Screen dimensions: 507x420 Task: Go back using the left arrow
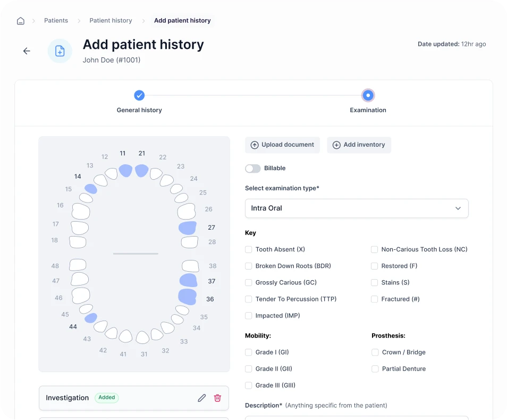27,51
